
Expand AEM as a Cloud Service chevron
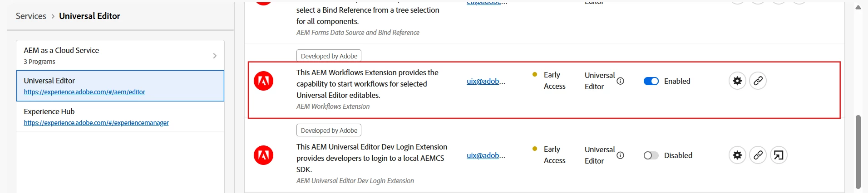[x=215, y=56]
